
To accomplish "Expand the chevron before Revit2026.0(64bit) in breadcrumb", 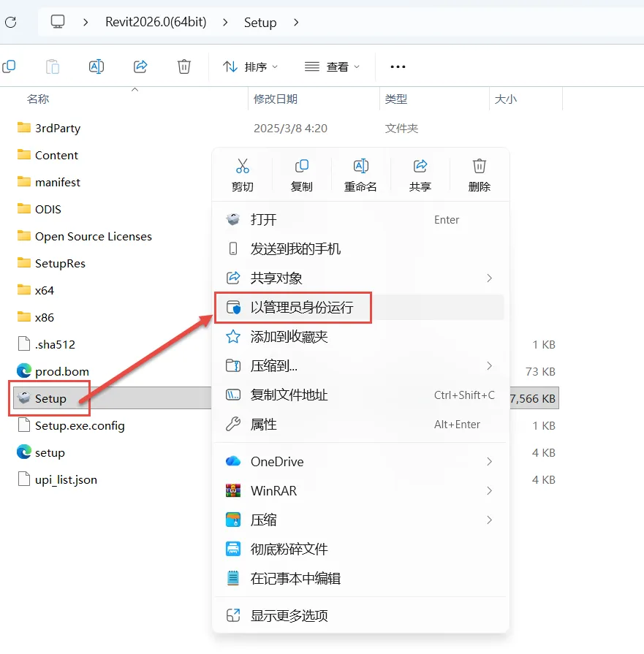I will point(86,22).
